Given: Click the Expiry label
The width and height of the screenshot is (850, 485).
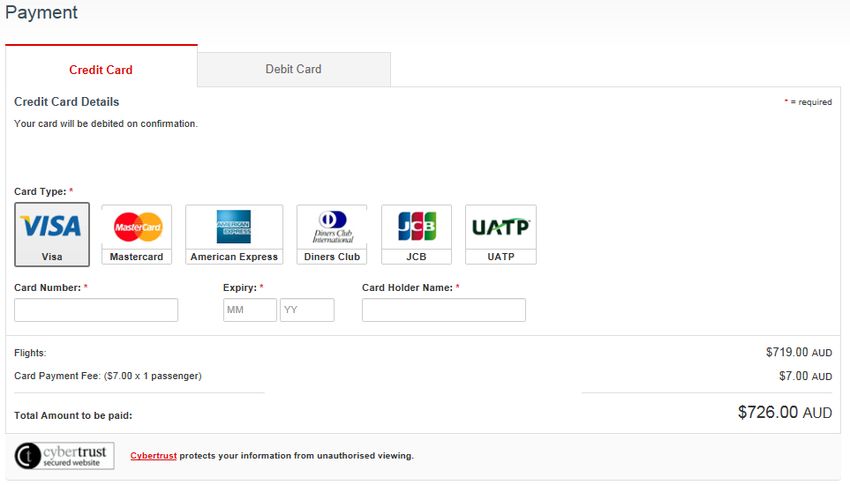Looking at the screenshot, I should pyautogui.click(x=243, y=288).
